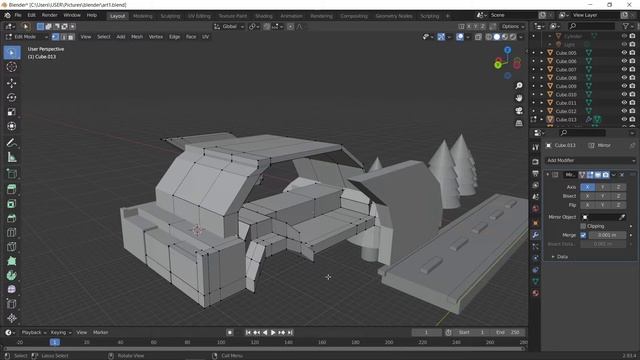640x360 pixels.
Task: Open the Render menu
Action: point(49,16)
